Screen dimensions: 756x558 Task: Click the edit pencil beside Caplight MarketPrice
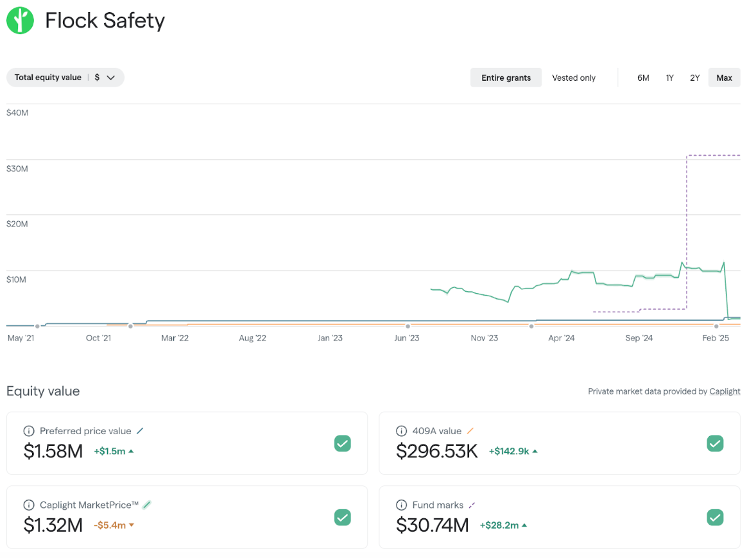coord(148,505)
